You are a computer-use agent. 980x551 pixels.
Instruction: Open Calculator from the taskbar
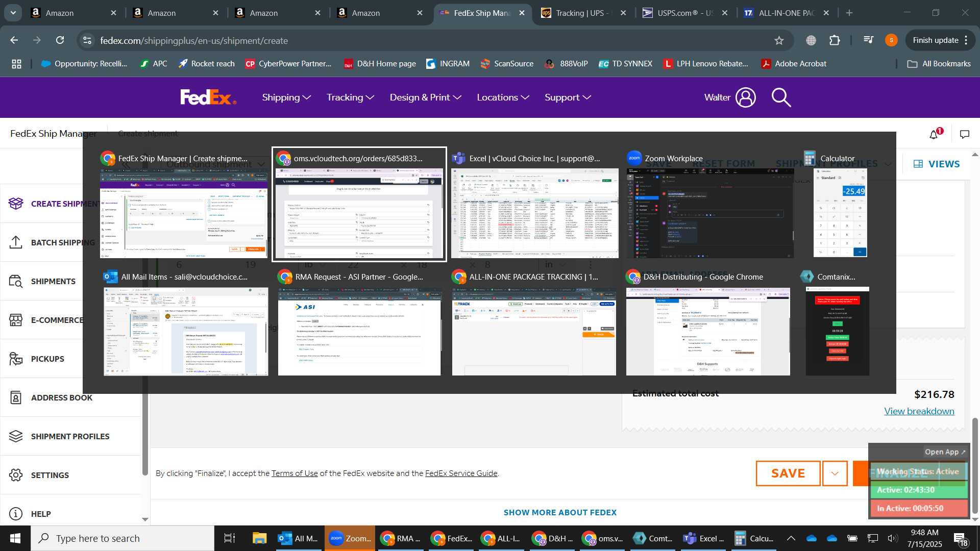click(x=753, y=538)
